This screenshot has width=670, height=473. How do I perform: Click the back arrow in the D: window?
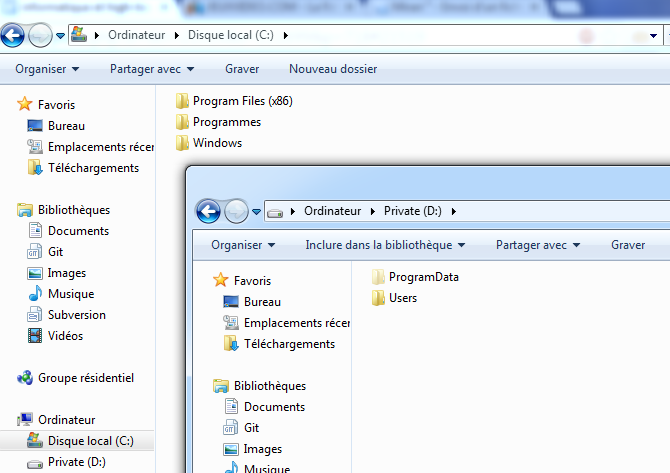[x=208, y=211]
